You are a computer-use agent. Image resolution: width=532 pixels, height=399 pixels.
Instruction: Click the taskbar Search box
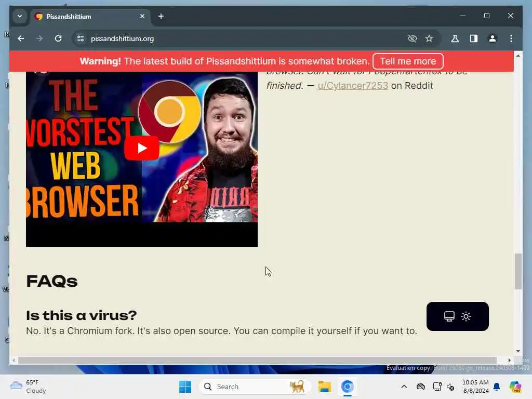255,387
